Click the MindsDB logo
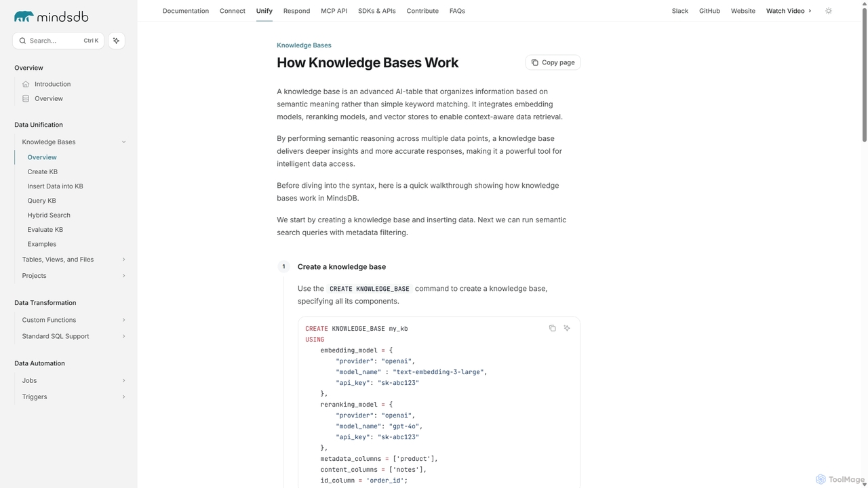868x488 pixels. coord(51,16)
